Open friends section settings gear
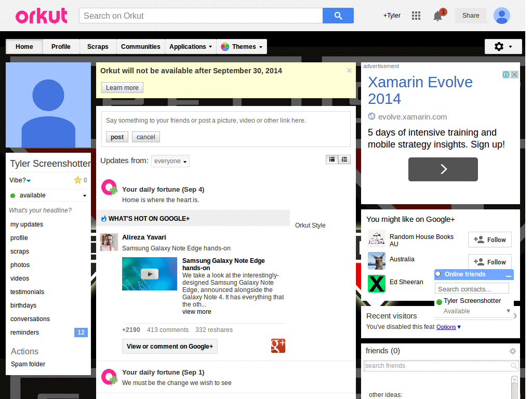This screenshot has width=532, height=399. coord(513,351)
